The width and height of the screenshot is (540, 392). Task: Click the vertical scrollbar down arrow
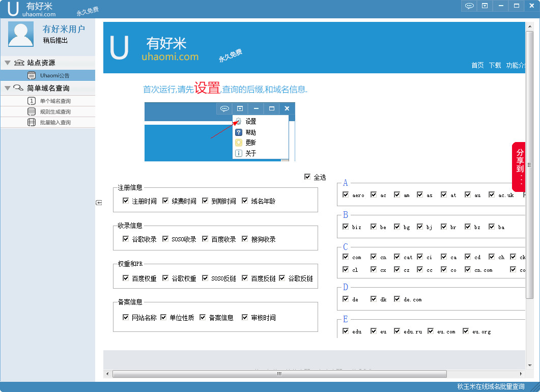click(529, 365)
